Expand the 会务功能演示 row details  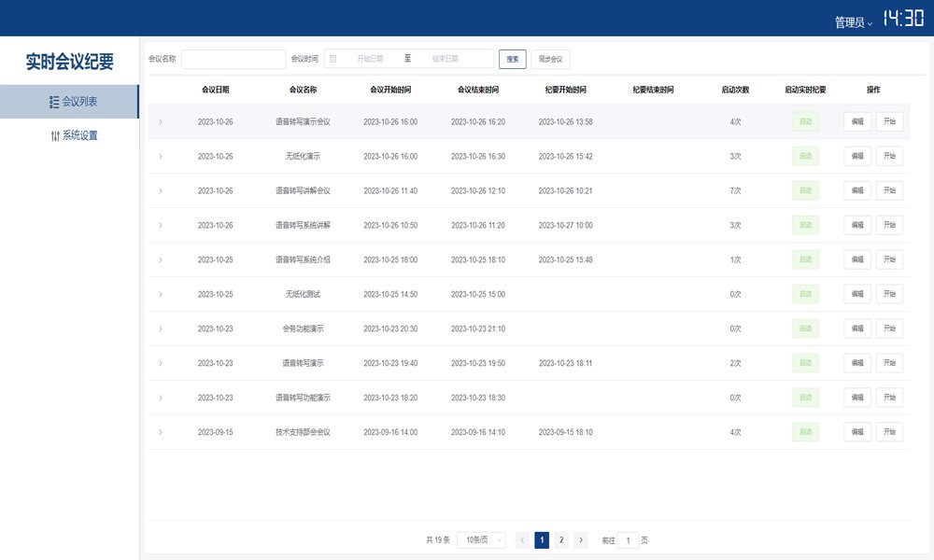tap(160, 329)
